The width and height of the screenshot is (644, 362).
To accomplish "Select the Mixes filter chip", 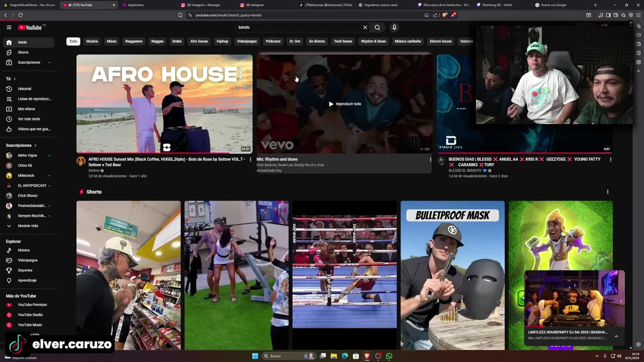I will click(x=112, y=41).
